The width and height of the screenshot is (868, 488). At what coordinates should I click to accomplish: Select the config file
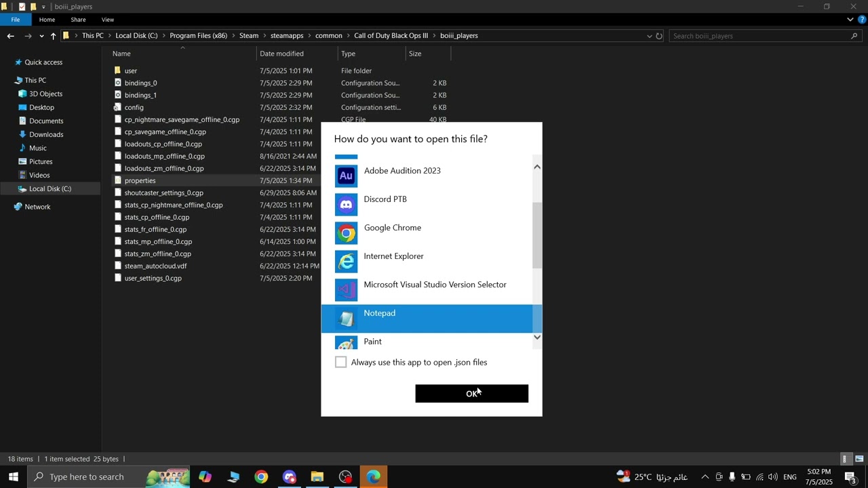pos(134,108)
